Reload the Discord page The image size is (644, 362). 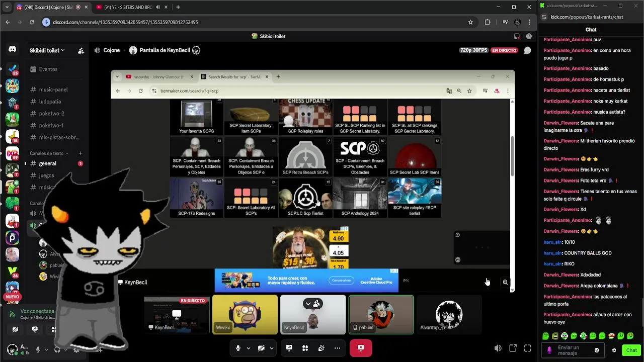click(32, 22)
